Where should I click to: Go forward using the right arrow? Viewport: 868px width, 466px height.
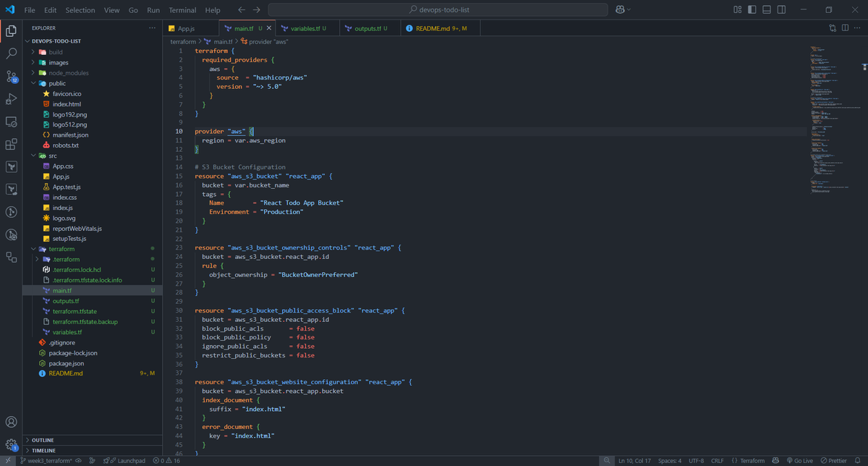257,10
